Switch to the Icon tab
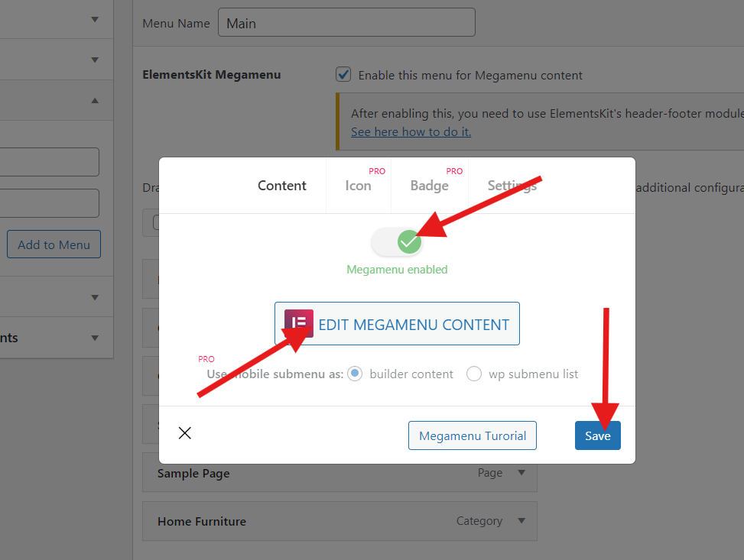Screen dimensions: 744x560 [359, 186]
